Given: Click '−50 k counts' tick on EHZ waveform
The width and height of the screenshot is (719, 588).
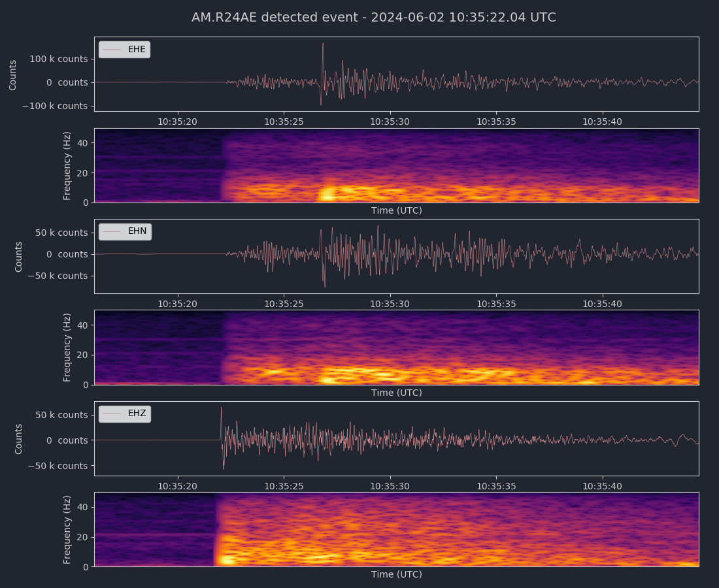Looking at the screenshot, I should click(58, 466).
